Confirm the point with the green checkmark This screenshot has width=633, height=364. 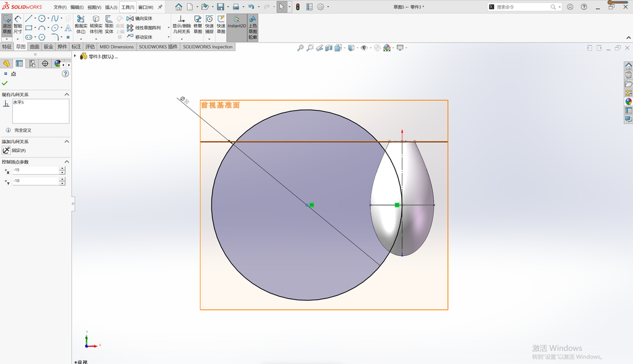click(x=5, y=83)
